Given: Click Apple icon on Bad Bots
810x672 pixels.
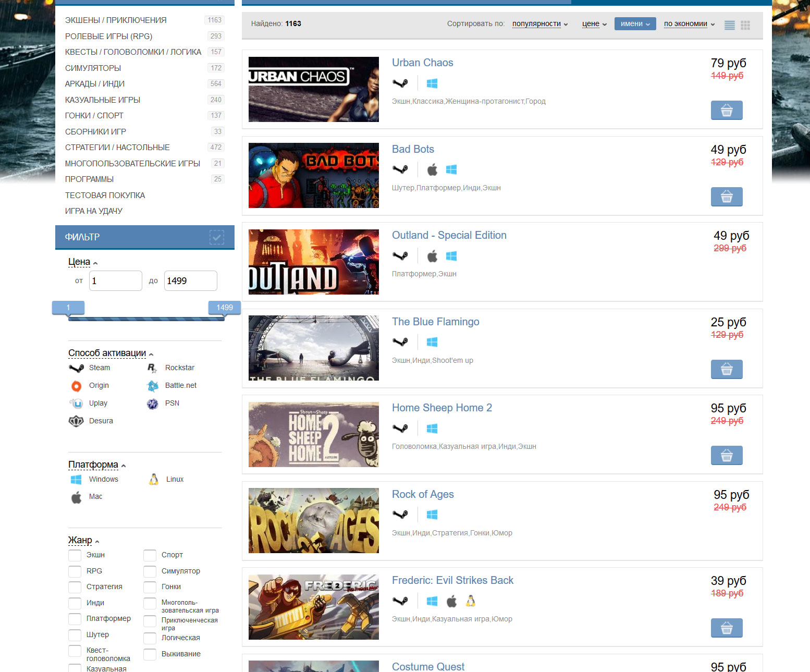Looking at the screenshot, I should point(432,169).
